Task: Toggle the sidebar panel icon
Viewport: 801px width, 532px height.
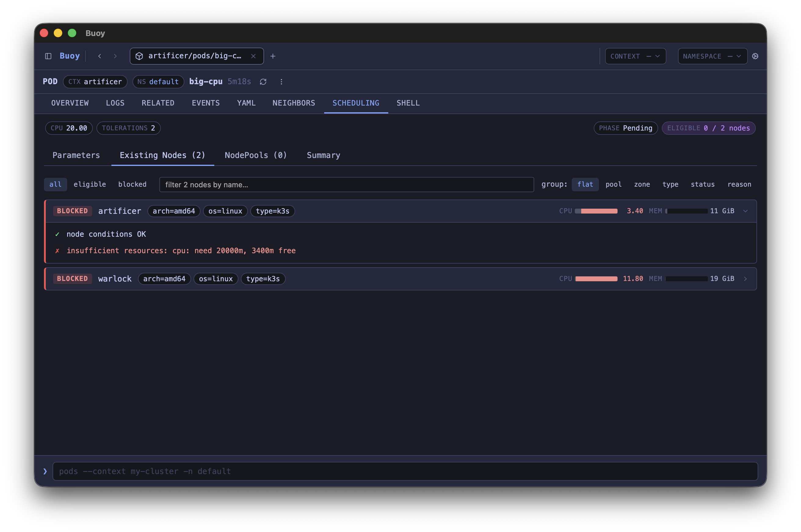Action: point(48,56)
